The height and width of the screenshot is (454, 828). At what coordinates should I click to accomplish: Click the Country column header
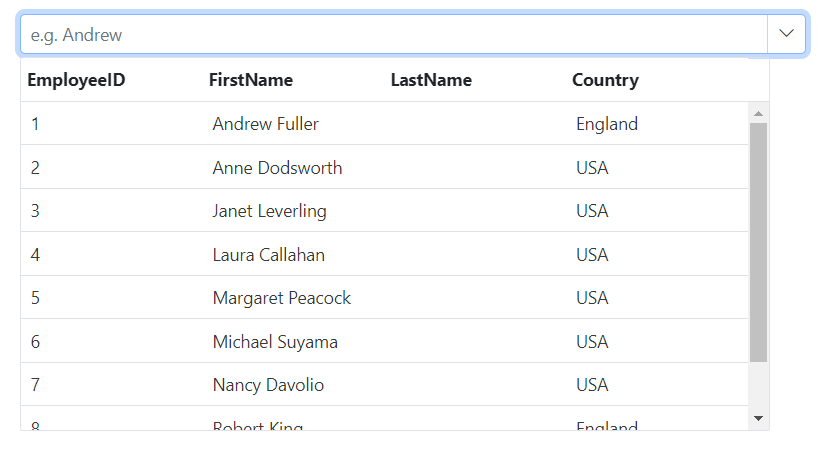(605, 80)
